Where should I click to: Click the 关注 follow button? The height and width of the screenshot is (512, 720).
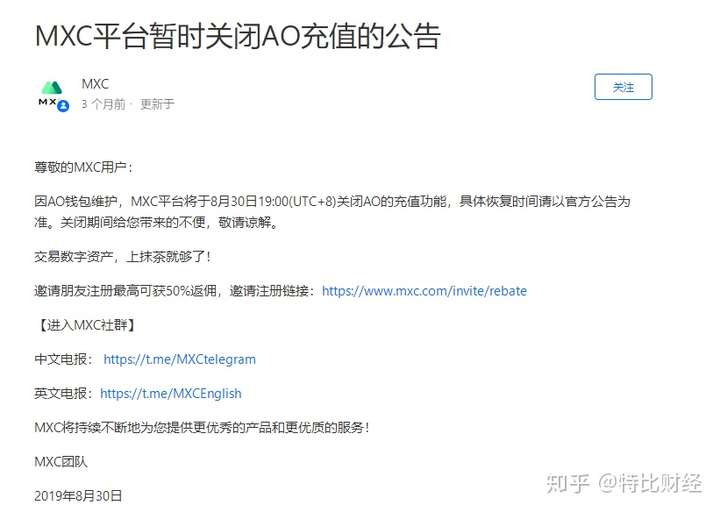(623, 87)
